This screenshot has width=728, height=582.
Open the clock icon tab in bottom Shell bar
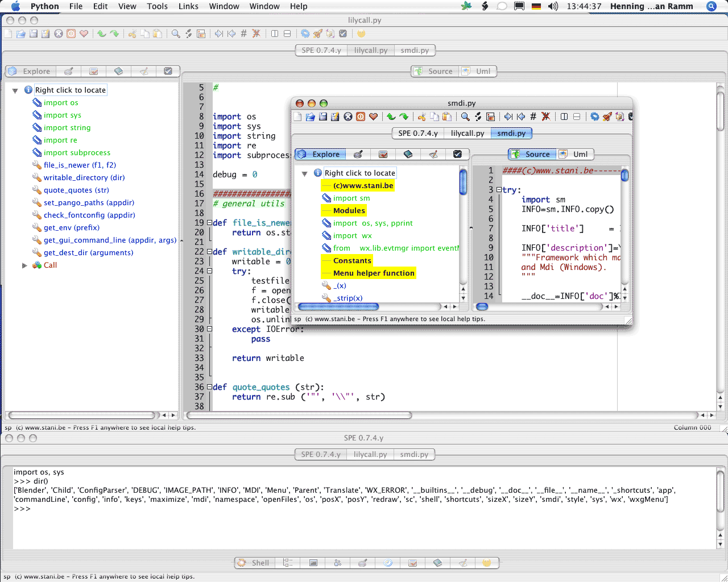[x=388, y=563]
